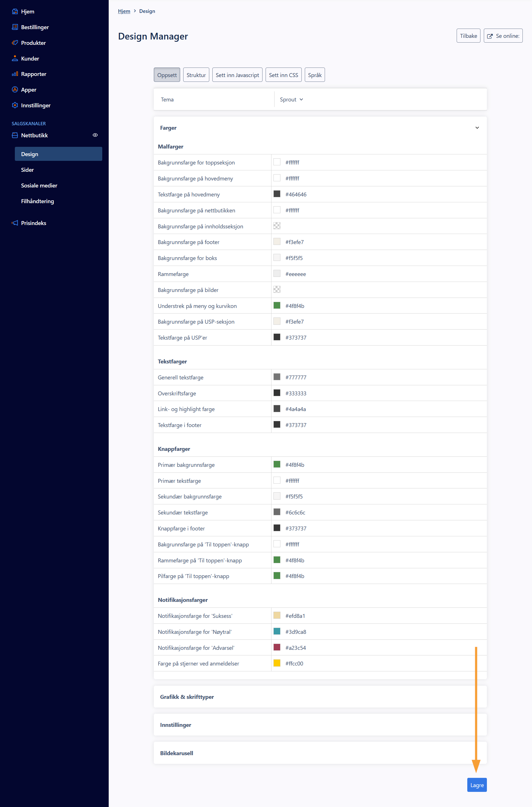
Task: Click the Tilbake button
Action: (468, 36)
